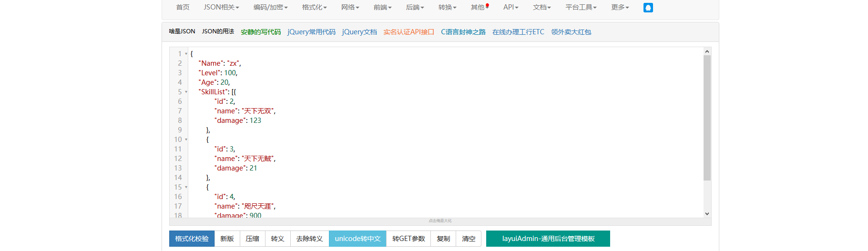Click the 清空 button
868x251 pixels.
(x=469, y=239)
